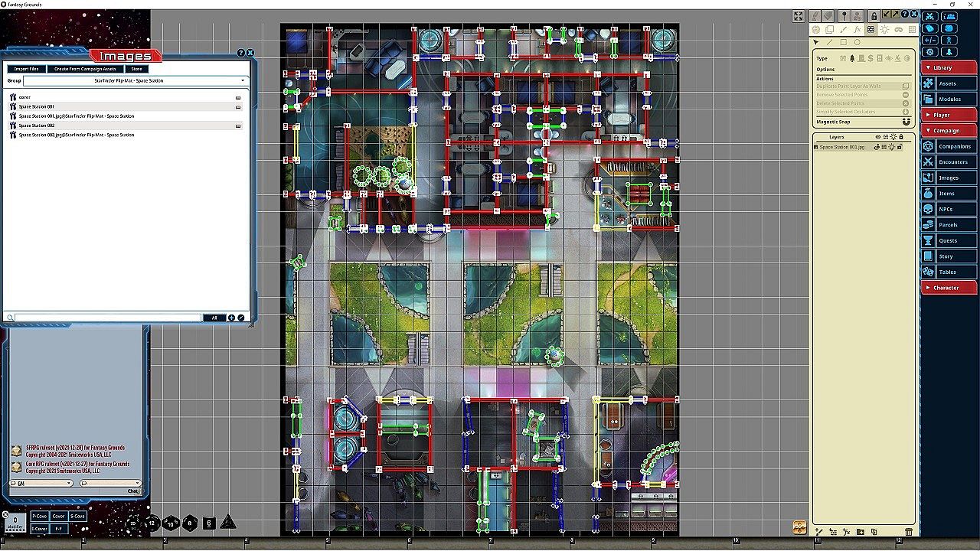This screenshot has height=551, width=980.
Task: Click the fullscreen expand arrows icon
Action: click(x=799, y=16)
